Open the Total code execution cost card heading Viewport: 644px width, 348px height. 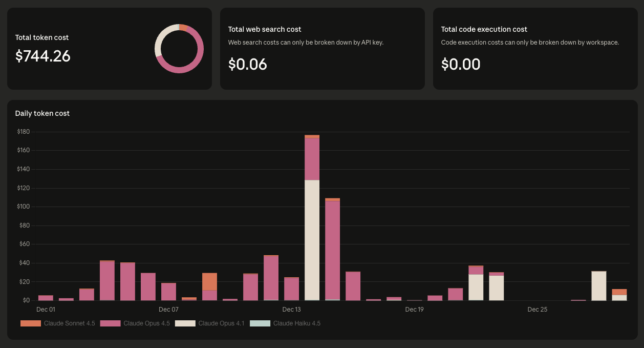click(484, 29)
